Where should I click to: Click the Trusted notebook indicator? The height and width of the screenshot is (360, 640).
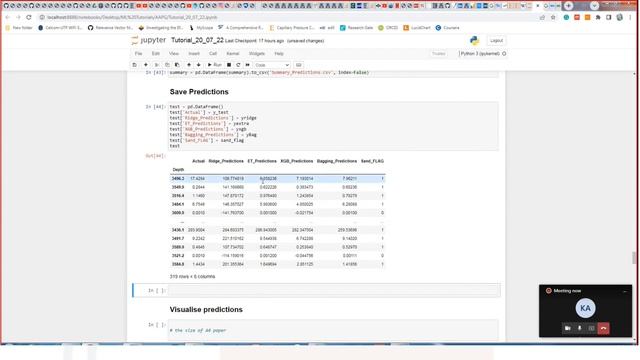439,53
